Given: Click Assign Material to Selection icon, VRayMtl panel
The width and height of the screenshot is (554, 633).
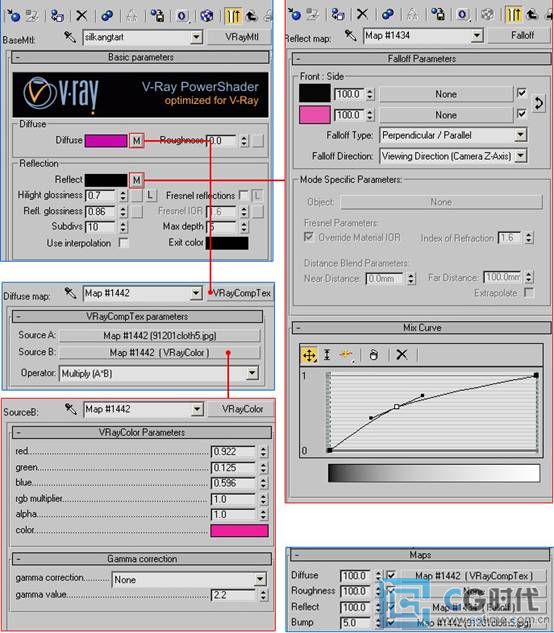Looking at the screenshot, I should click(57, 16).
